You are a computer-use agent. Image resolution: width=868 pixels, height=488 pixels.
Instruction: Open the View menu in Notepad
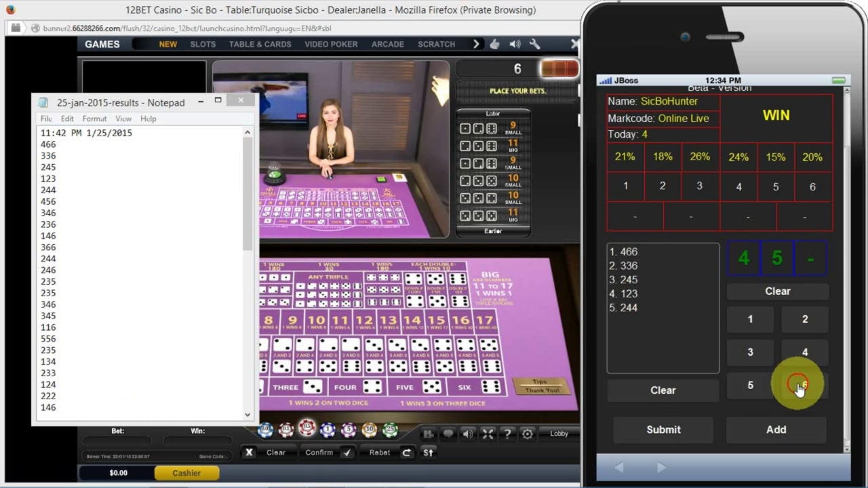click(x=123, y=119)
